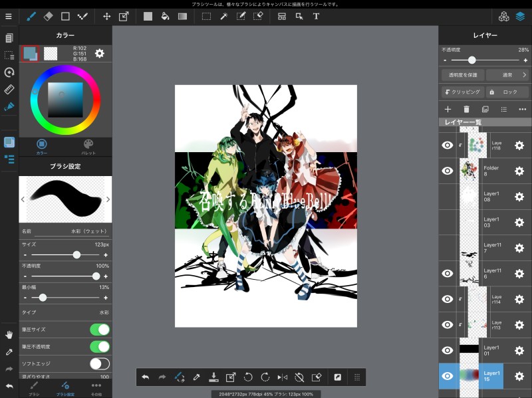This screenshot has height=398, width=532.
Task: Show previous brush preview with left chevron
Action: point(23,199)
